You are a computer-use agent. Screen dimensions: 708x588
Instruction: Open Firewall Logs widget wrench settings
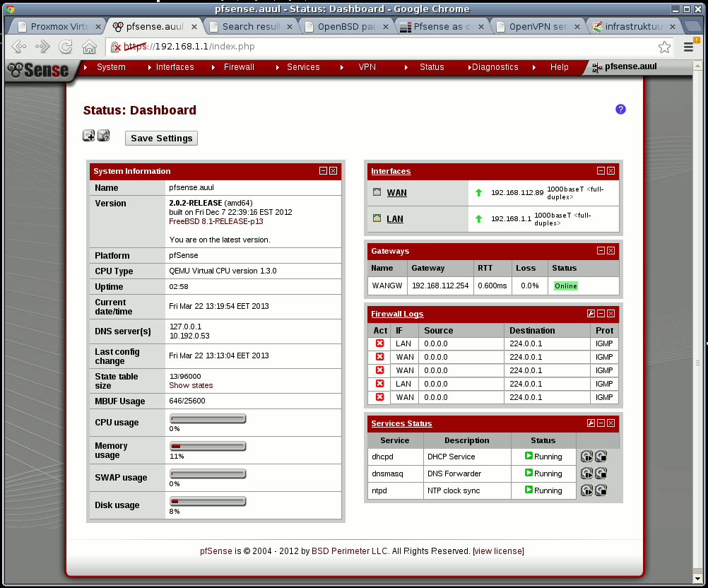point(591,313)
